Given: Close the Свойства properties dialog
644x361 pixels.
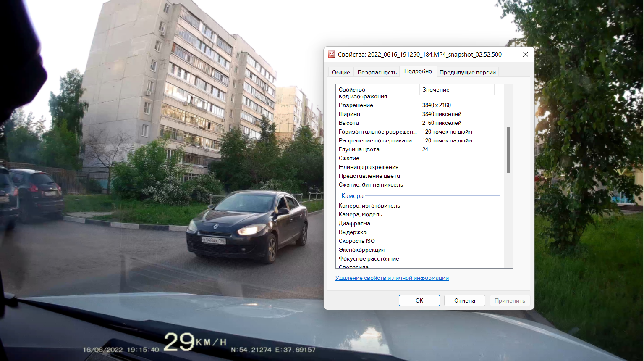Looking at the screenshot, I should pyautogui.click(x=525, y=54).
